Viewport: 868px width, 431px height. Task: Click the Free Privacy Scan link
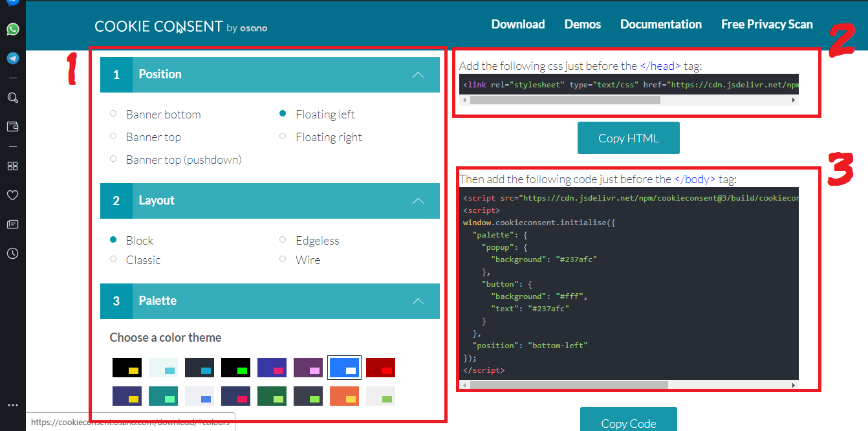766,25
